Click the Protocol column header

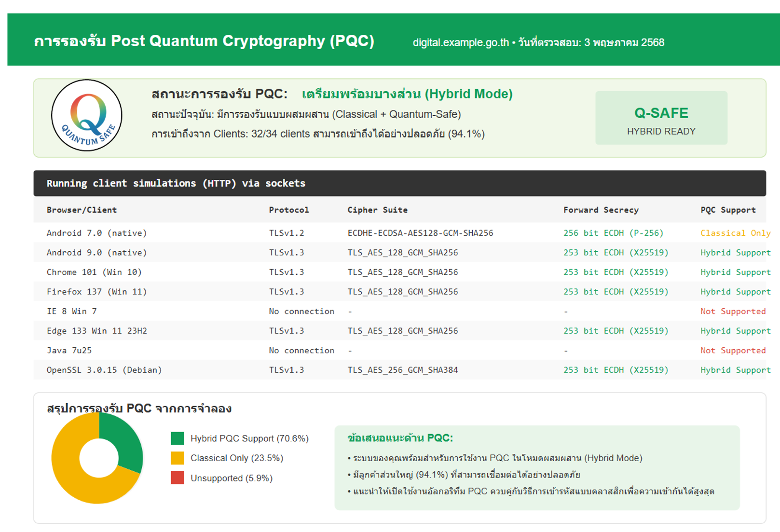[x=289, y=210]
